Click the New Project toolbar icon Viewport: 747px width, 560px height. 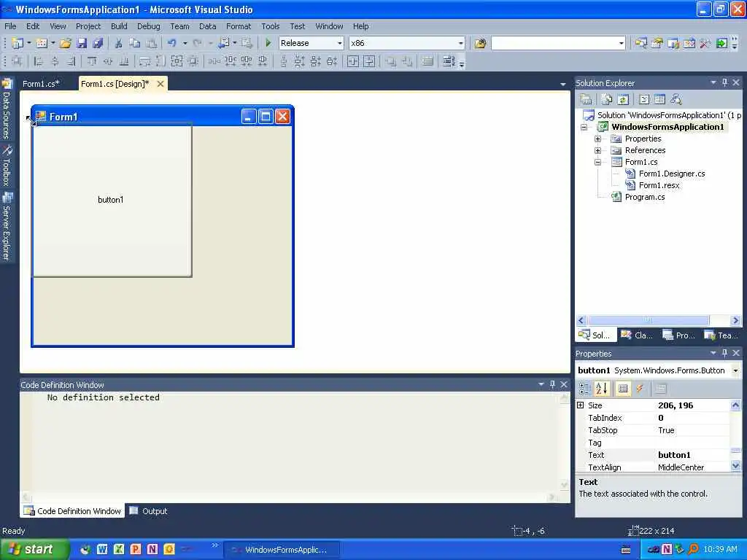coord(18,43)
